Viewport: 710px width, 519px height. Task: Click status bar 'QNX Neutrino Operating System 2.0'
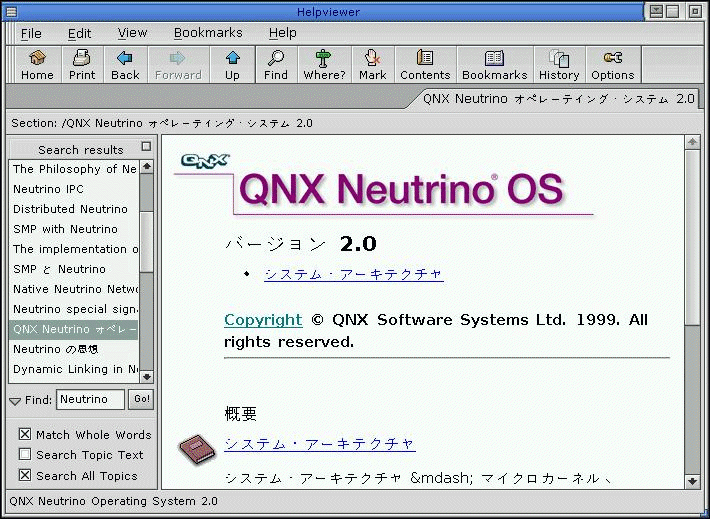point(113,501)
